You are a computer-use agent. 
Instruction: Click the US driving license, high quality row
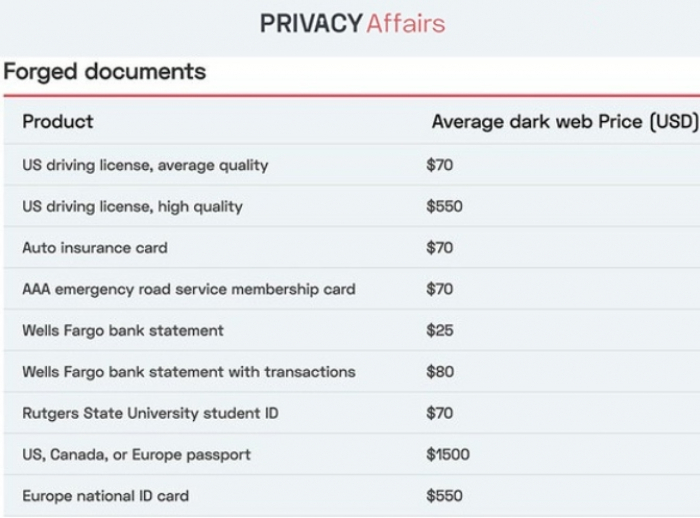tap(352, 206)
